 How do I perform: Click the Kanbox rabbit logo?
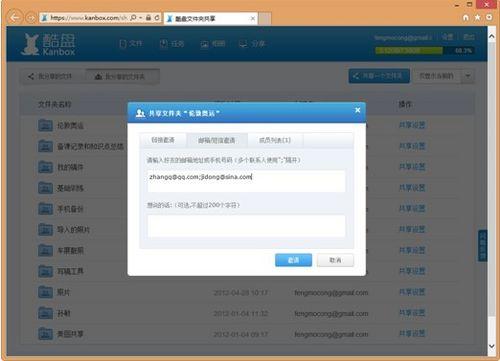30,44
